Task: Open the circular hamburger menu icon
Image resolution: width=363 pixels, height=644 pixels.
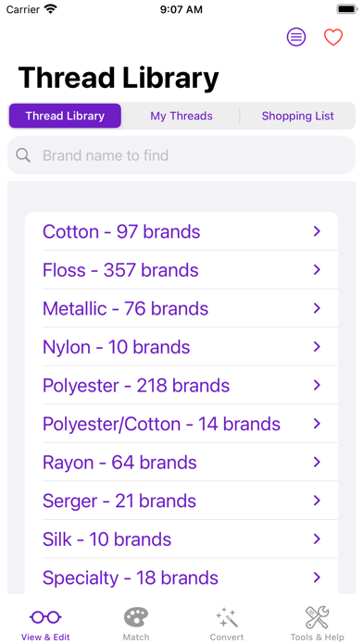Action: click(x=296, y=37)
